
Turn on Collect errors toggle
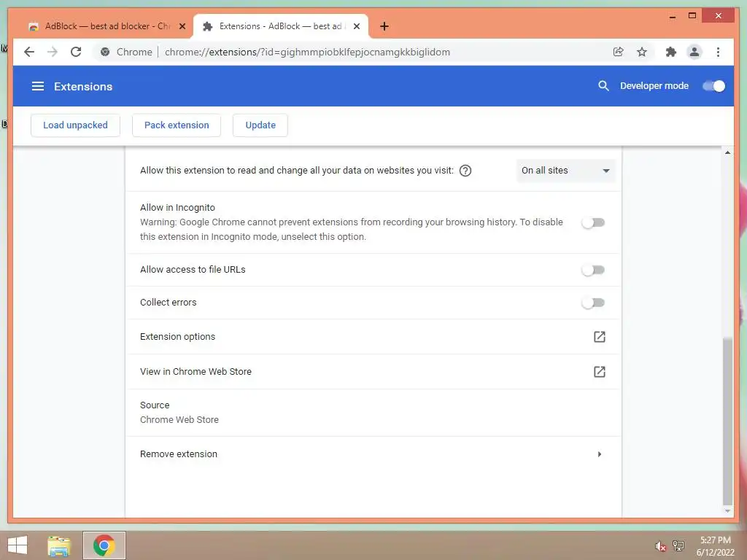593,303
